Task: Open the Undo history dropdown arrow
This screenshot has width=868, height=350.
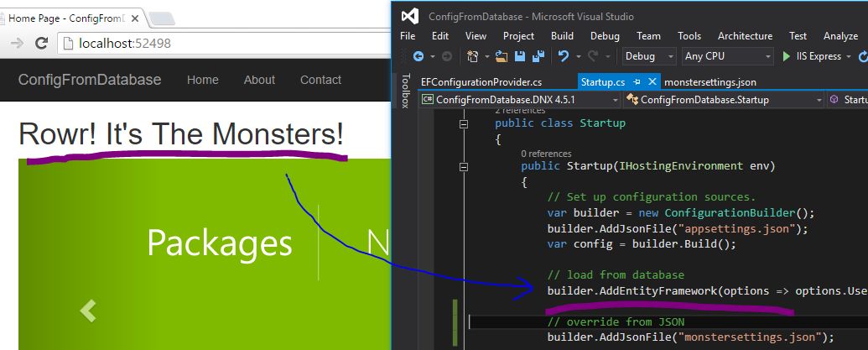Action: [579, 56]
